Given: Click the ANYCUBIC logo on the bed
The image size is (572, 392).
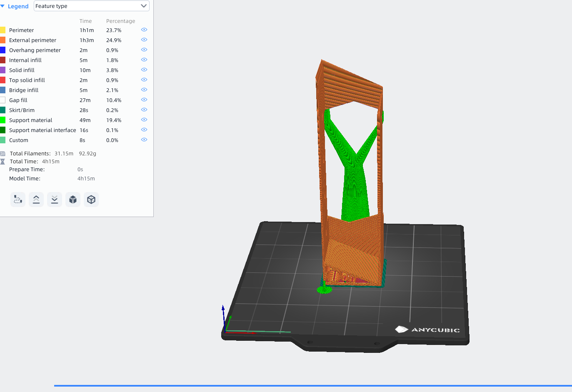Looking at the screenshot, I should tap(427, 330).
